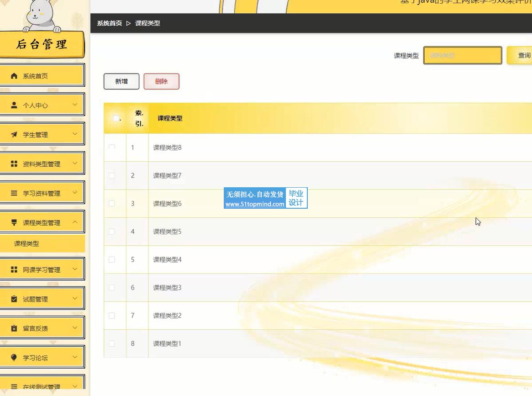The height and width of the screenshot is (396, 532).
Task: Click the paper plane icon beside 学生管理
Action: point(14,134)
